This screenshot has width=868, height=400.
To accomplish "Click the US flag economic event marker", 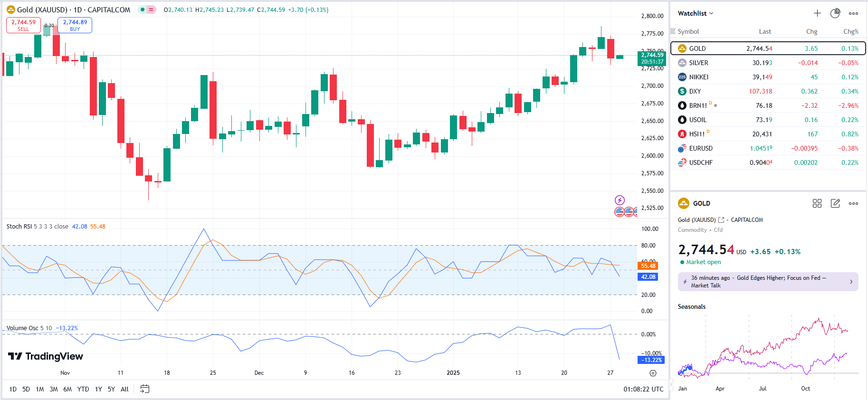I will point(620,212).
